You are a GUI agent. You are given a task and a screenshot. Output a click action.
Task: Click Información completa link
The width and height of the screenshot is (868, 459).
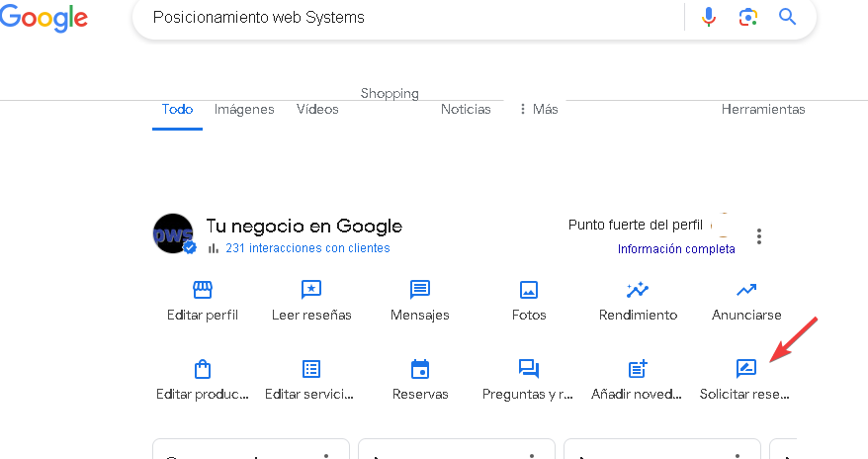coord(676,249)
